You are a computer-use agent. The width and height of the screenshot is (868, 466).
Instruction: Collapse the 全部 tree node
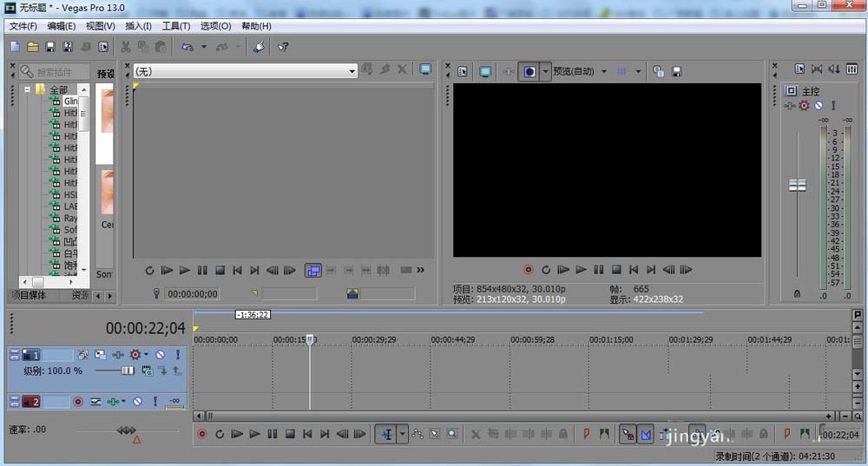[27, 89]
